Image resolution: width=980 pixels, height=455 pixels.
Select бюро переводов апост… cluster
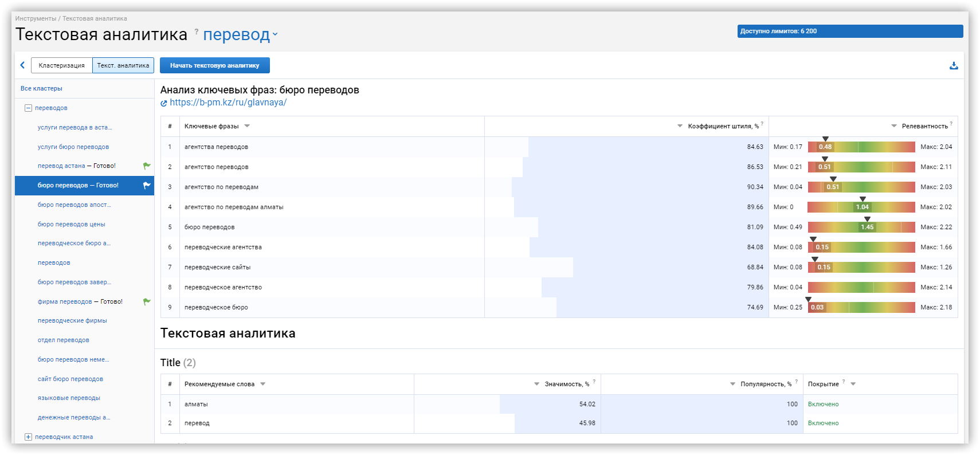pyautogui.click(x=75, y=205)
